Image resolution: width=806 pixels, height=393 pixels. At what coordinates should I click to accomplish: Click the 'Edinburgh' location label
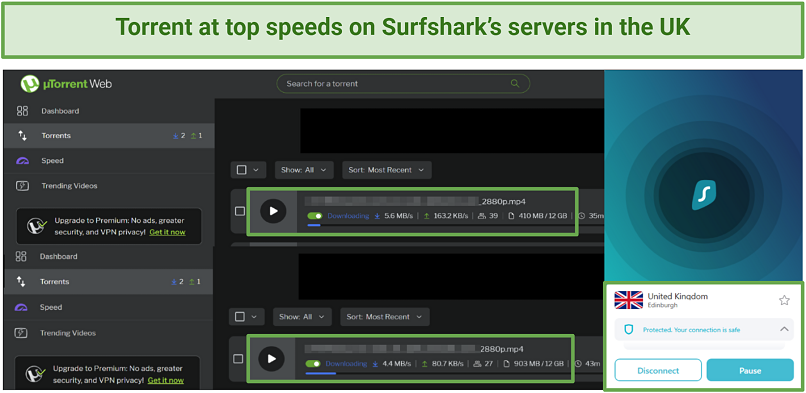662,306
